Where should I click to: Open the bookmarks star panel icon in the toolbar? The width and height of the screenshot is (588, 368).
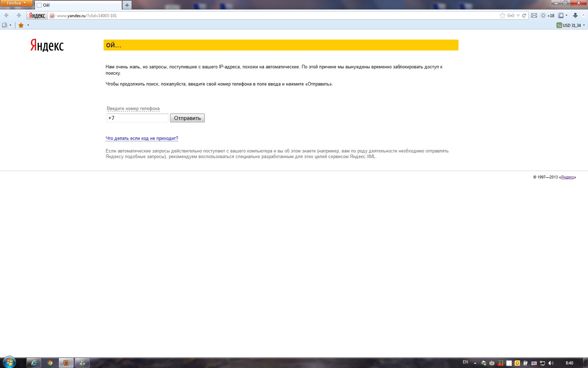tap(561, 15)
